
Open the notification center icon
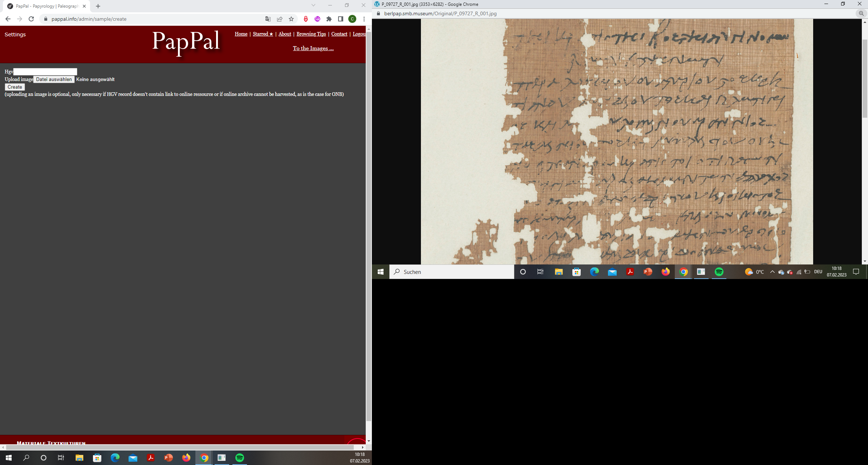click(x=856, y=272)
